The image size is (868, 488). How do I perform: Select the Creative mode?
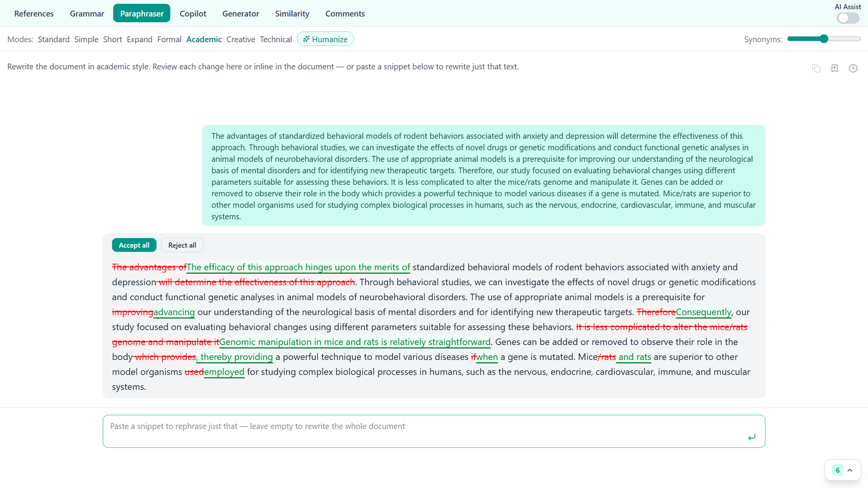[x=241, y=39]
